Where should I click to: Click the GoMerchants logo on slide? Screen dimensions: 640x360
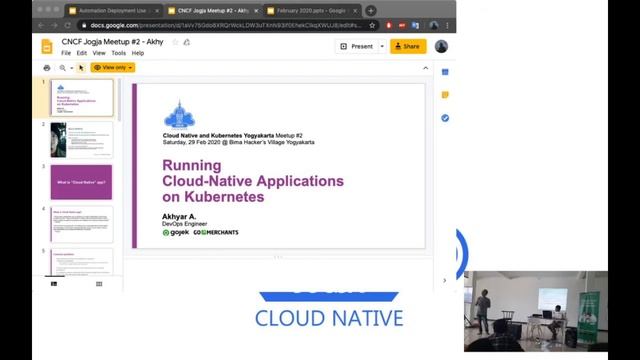click(x=216, y=232)
